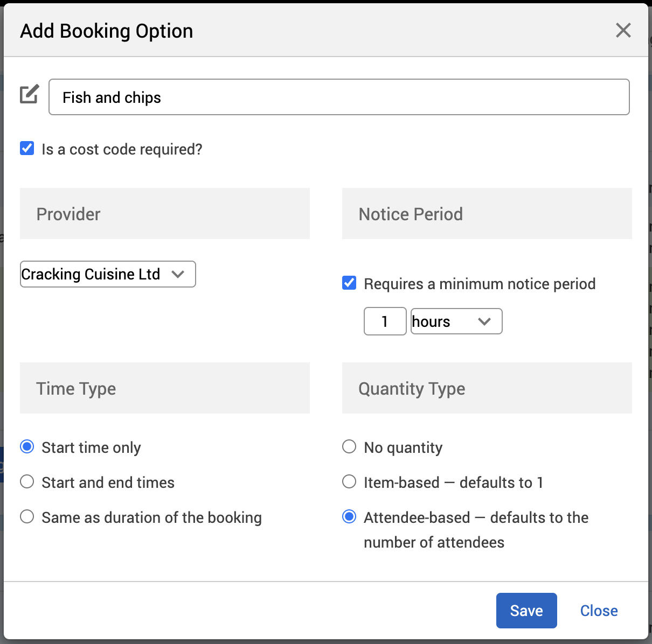Click the notice period number field
The width and height of the screenshot is (652, 644).
pyautogui.click(x=385, y=321)
